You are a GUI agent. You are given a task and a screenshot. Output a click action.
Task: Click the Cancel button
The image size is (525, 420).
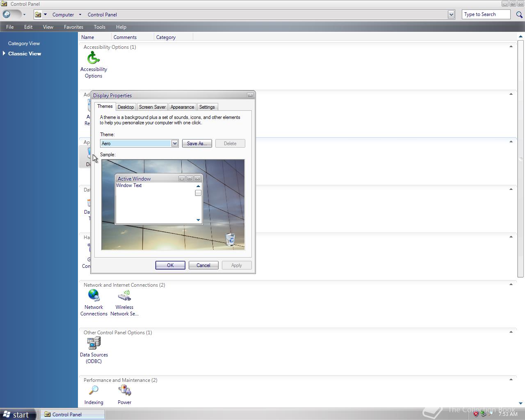tap(203, 265)
